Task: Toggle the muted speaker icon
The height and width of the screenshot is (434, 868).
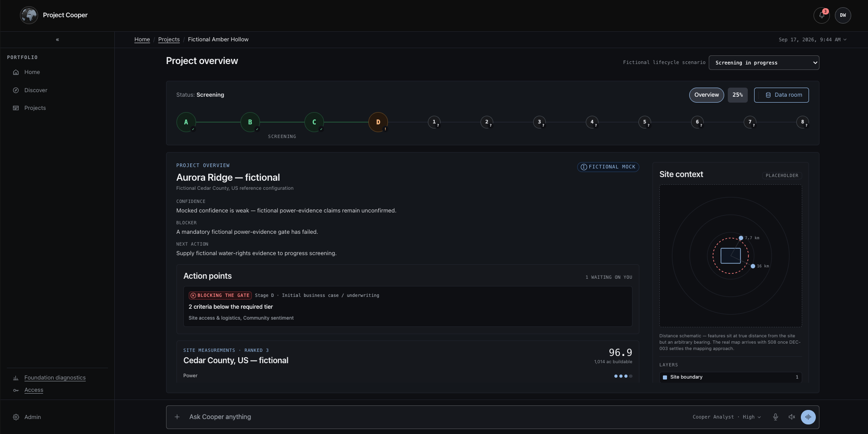Action: click(792, 417)
